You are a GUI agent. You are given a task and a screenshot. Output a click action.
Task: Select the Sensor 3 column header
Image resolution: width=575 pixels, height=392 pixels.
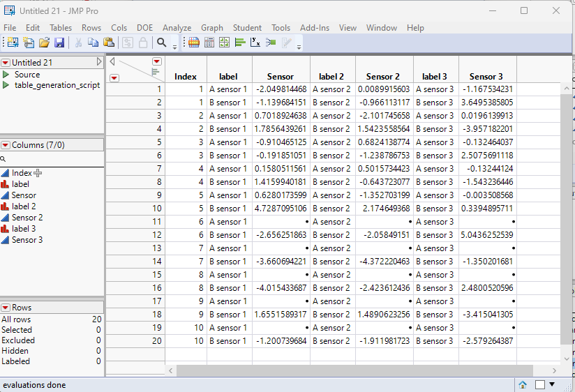pos(487,69)
